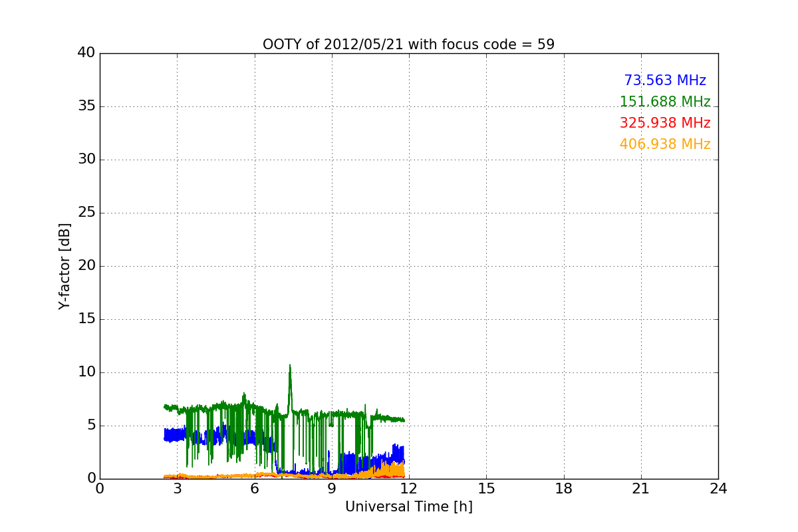Click the y-axis tick label 5

pyautogui.click(x=91, y=426)
